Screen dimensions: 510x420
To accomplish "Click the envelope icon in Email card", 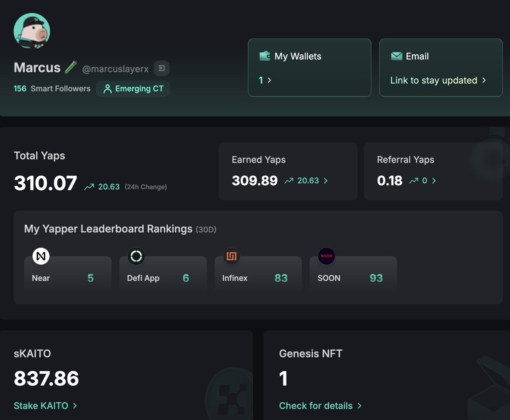I will [397, 56].
